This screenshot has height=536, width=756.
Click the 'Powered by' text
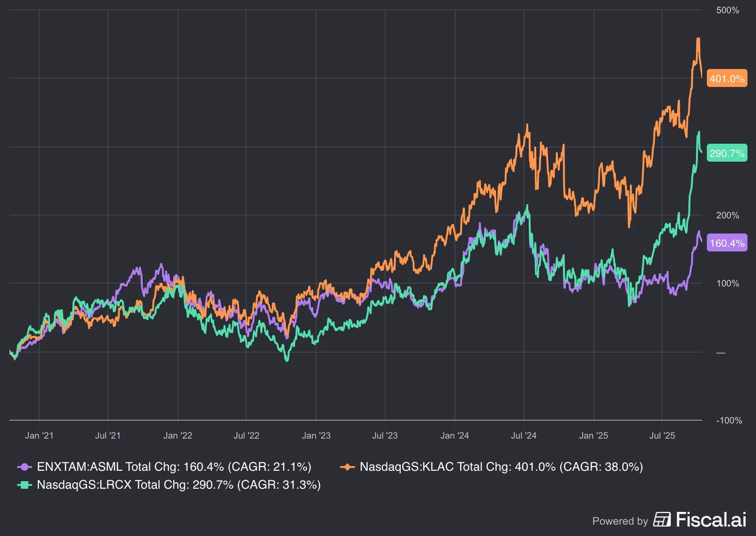click(620, 521)
